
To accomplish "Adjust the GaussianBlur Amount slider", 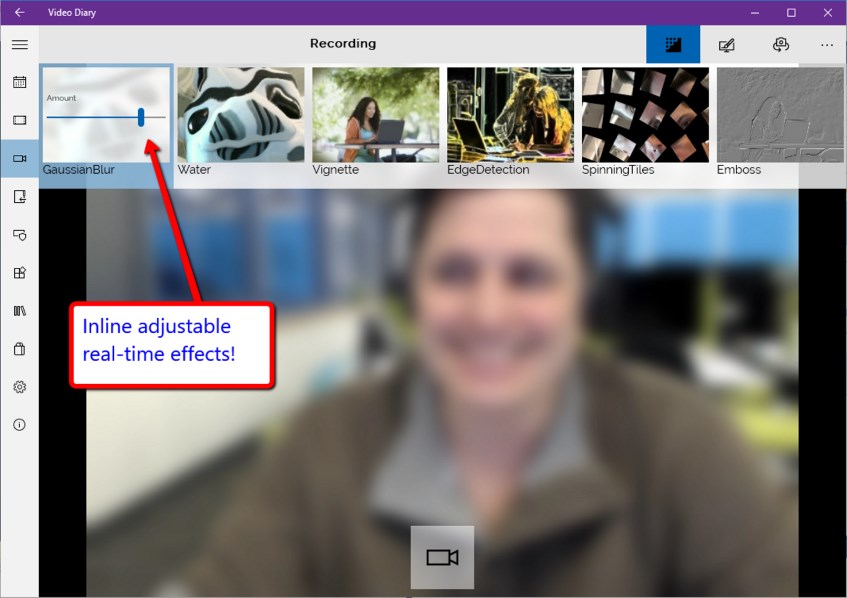I will pyautogui.click(x=106, y=117).
